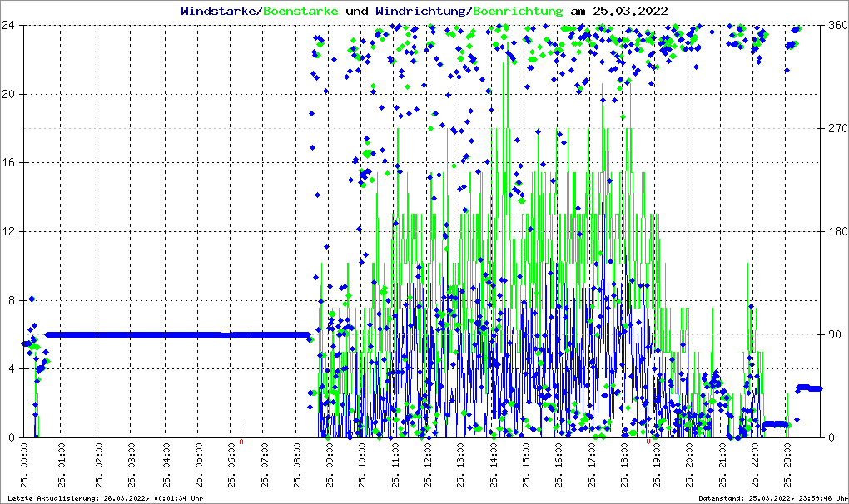This screenshot has height=504, width=849.
Task: Click the '25. 08:00' time label
Action: tap(296, 465)
